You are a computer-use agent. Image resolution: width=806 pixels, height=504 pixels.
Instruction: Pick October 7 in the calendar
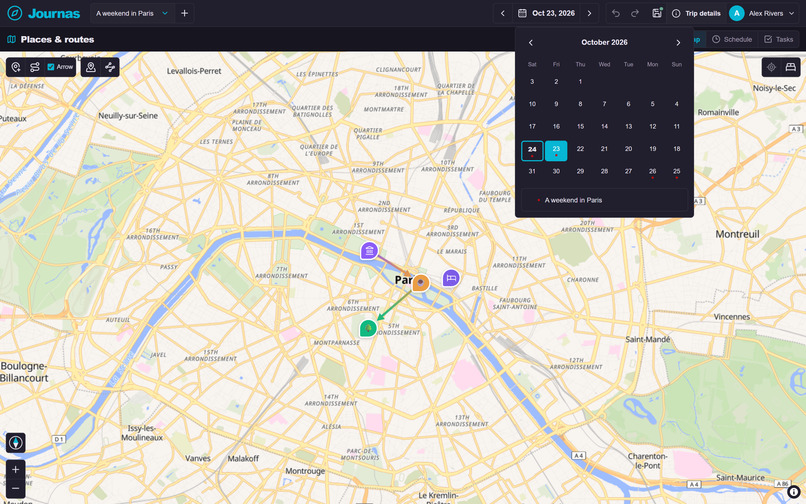coord(604,106)
